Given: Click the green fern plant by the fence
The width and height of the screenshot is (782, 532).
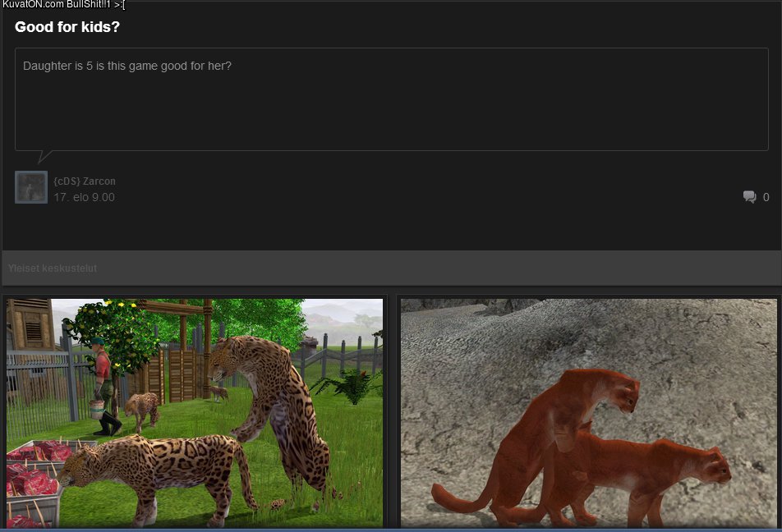Looking at the screenshot, I should tap(349, 384).
